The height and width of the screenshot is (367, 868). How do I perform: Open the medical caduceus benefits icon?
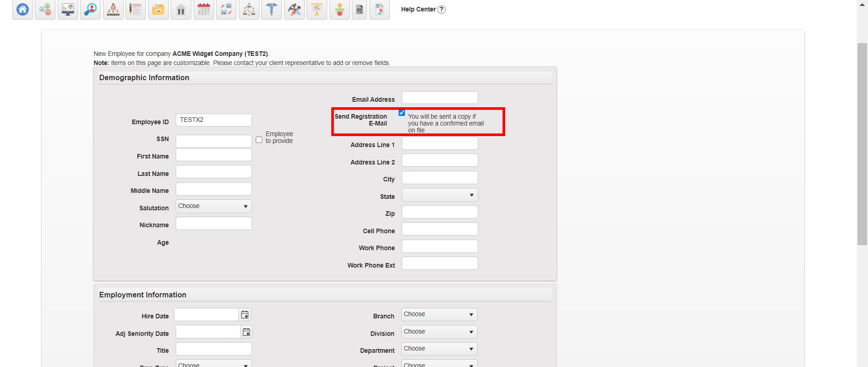click(271, 10)
